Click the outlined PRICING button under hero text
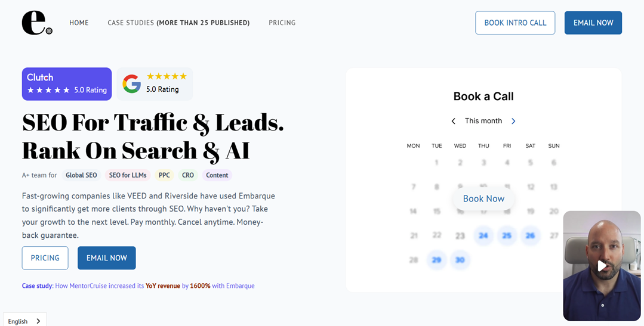This screenshot has height=326, width=644. [45, 258]
